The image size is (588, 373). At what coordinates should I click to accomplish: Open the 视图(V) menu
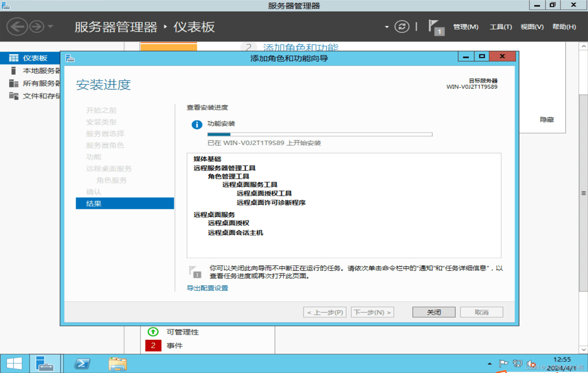point(532,27)
